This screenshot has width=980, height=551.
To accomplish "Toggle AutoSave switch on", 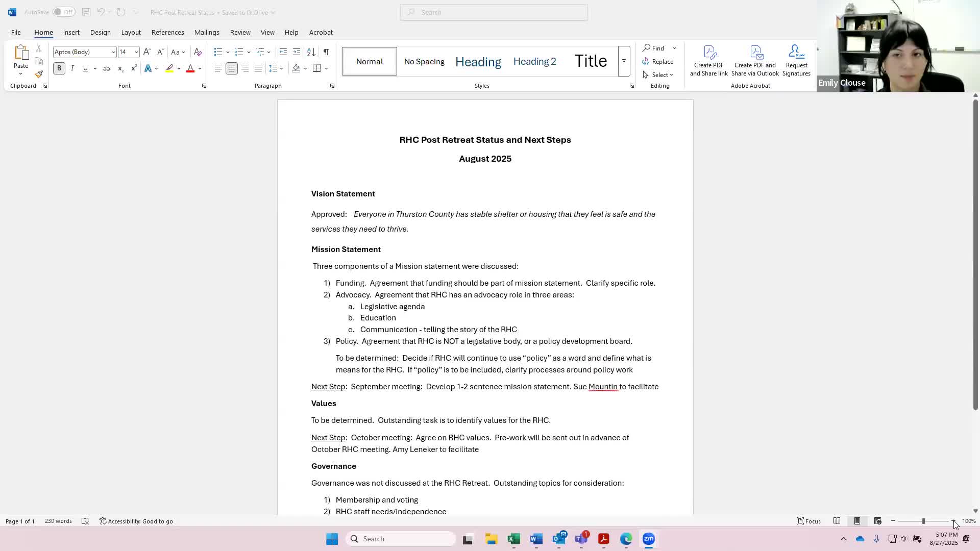I will 64,12.
